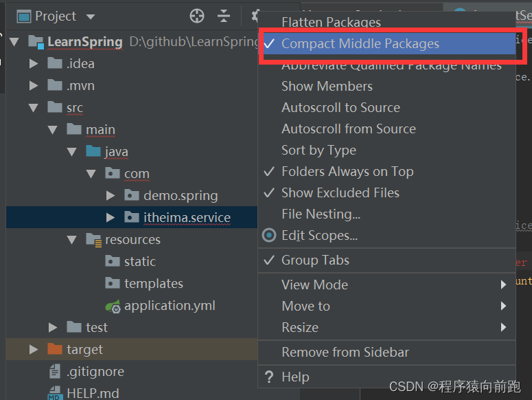Image resolution: width=532 pixels, height=400 pixels.
Task: Select the HELP.md file name
Action: pos(93,394)
